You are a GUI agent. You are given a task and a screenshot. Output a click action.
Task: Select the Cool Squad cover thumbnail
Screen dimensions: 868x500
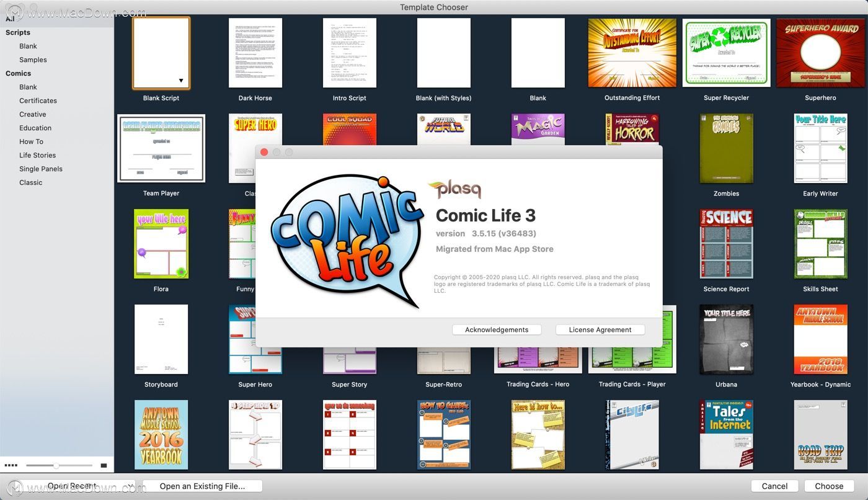click(x=350, y=129)
